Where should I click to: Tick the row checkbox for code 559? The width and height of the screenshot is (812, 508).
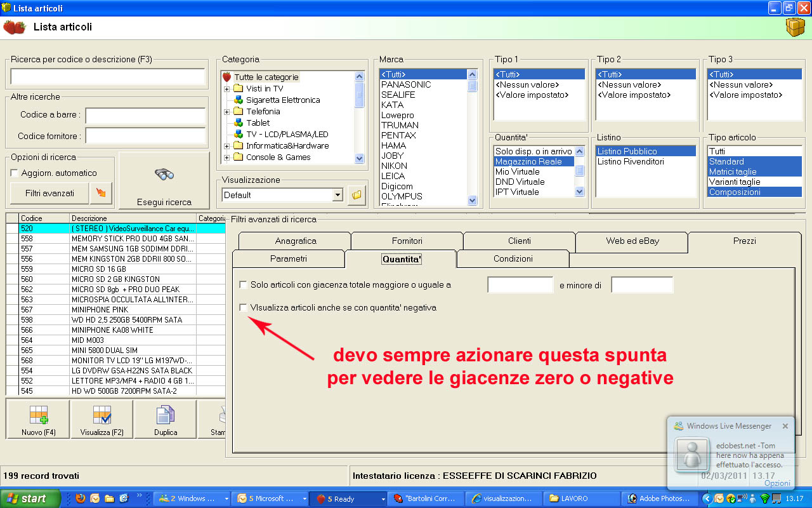(x=12, y=269)
